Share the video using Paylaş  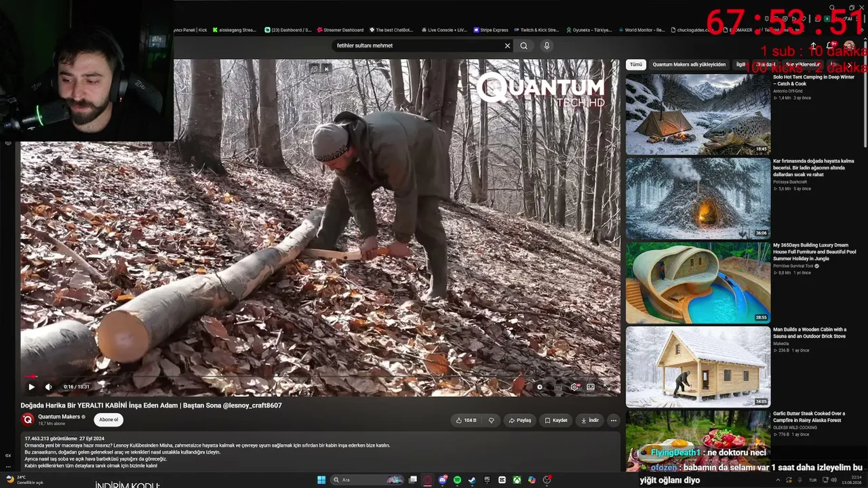[x=520, y=420]
